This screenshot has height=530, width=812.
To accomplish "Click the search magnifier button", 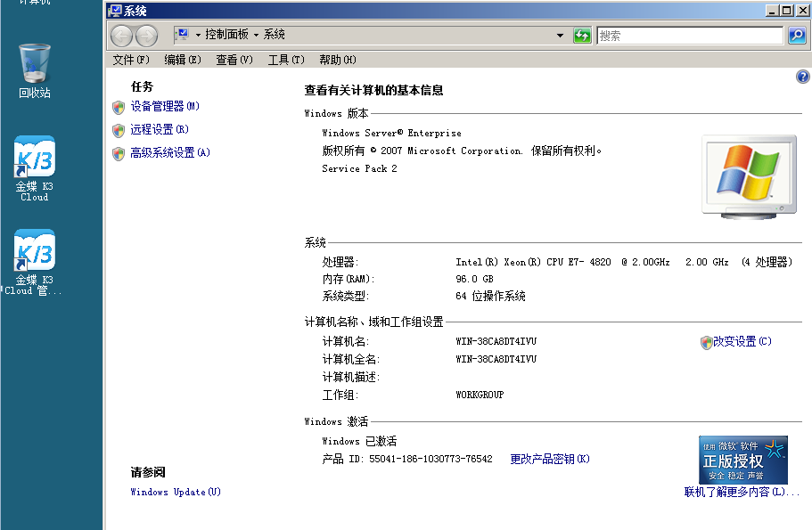I will (797, 36).
